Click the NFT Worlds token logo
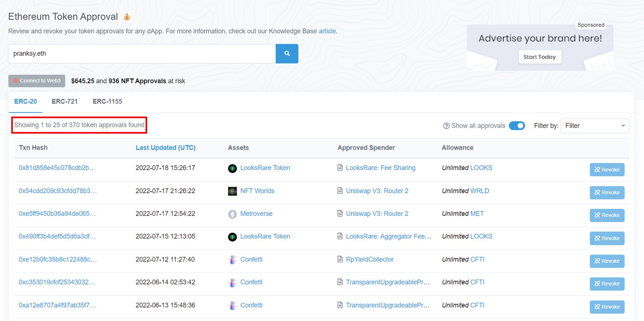 (x=233, y=191)
